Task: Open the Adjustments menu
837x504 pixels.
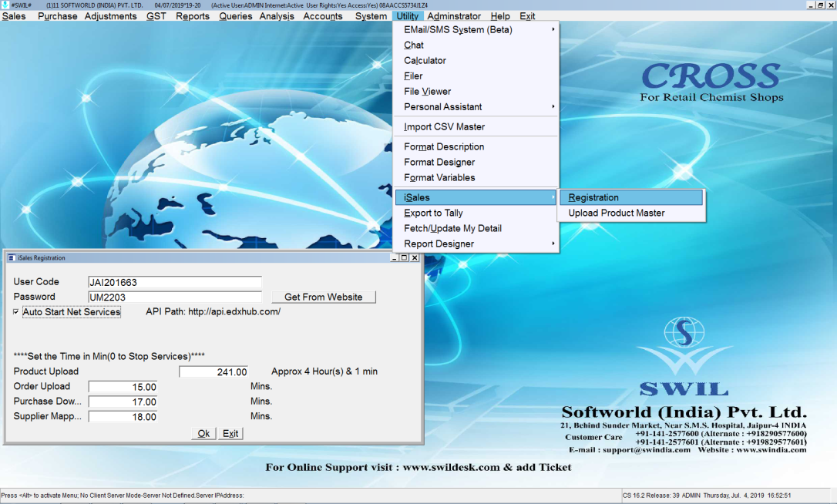Action: [110, 16]
